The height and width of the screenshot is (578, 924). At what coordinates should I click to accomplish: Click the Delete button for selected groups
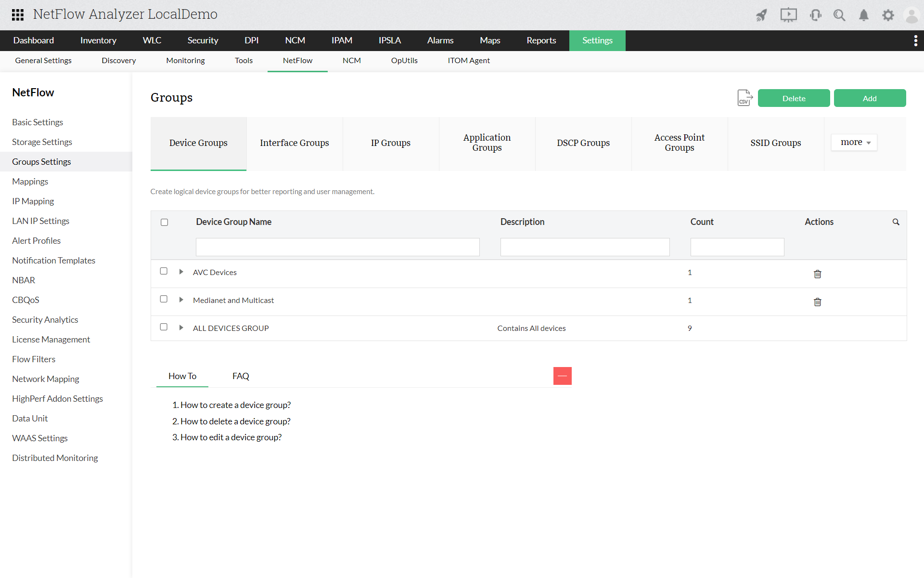click(794, 98)
